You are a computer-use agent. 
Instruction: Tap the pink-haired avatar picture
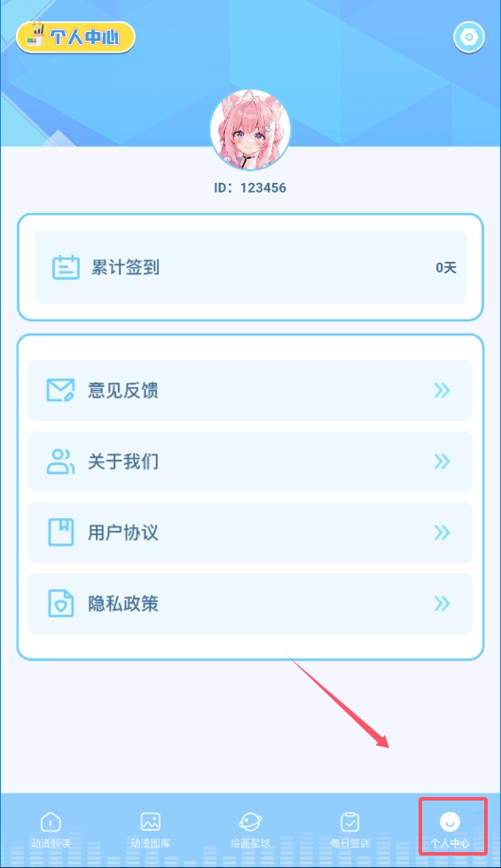[250, 130]
